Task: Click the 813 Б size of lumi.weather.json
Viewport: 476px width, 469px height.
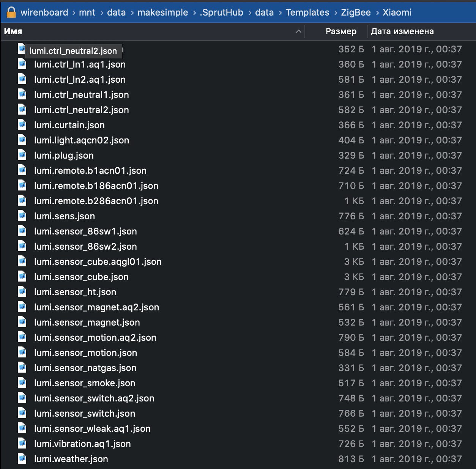Action: coord(351,459)
